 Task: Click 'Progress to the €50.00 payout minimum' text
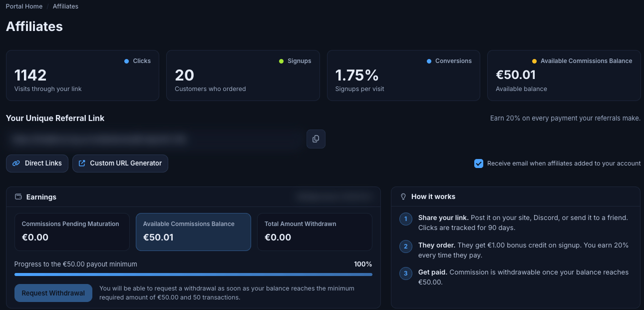76,264
